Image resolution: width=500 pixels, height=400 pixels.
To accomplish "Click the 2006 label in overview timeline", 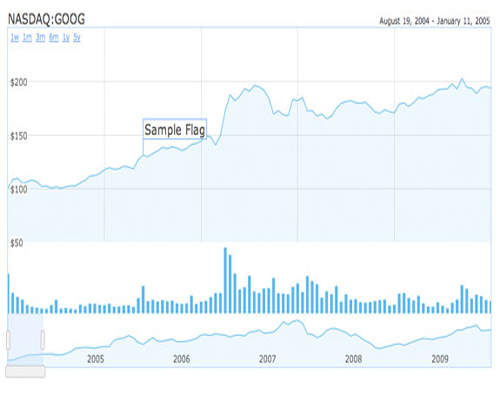I will pos(182,359).
